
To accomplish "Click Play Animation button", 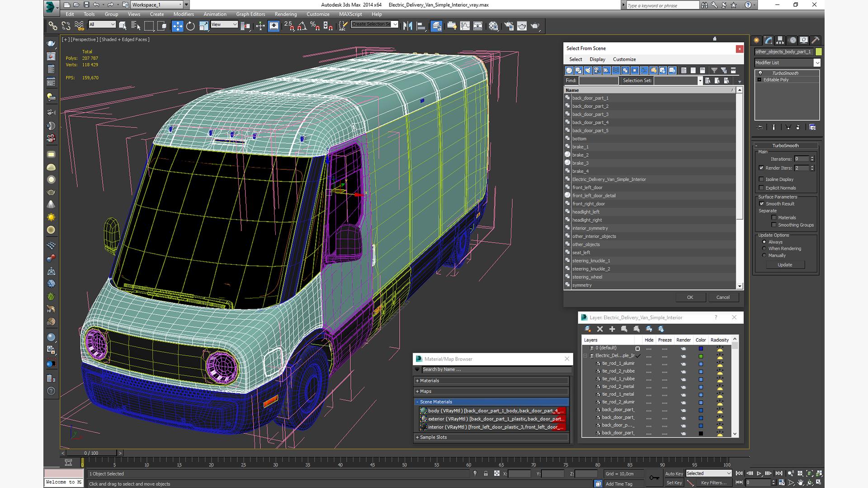I will click(x=759, y=473).
